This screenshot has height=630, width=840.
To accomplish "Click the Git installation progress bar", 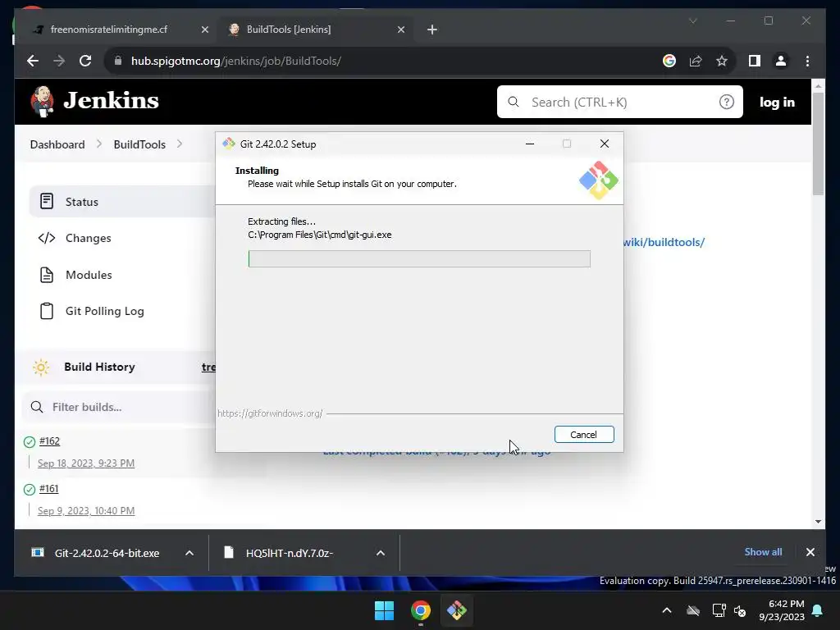I will [419, 258].
